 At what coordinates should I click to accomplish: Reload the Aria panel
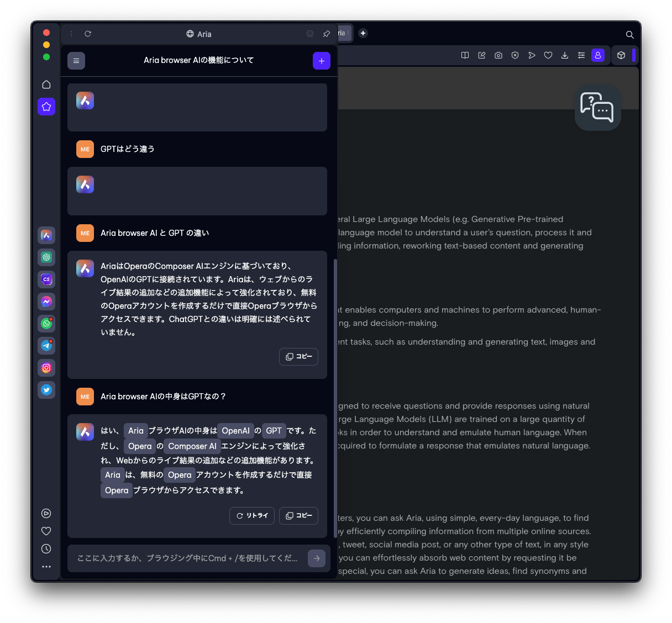(88, 34)
